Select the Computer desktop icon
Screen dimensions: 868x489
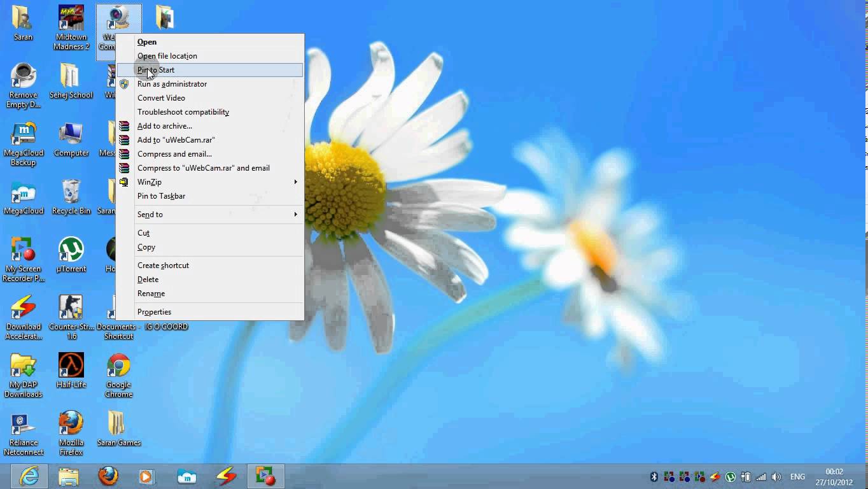point(71,139)
